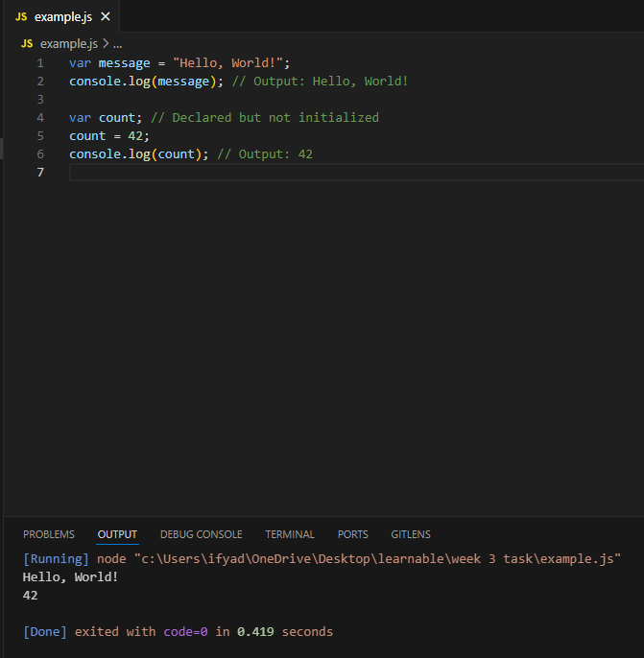The height and width of the screenshot is (658, 644).
Task: Open the PORTS panel tab
Action: point(352,534)
